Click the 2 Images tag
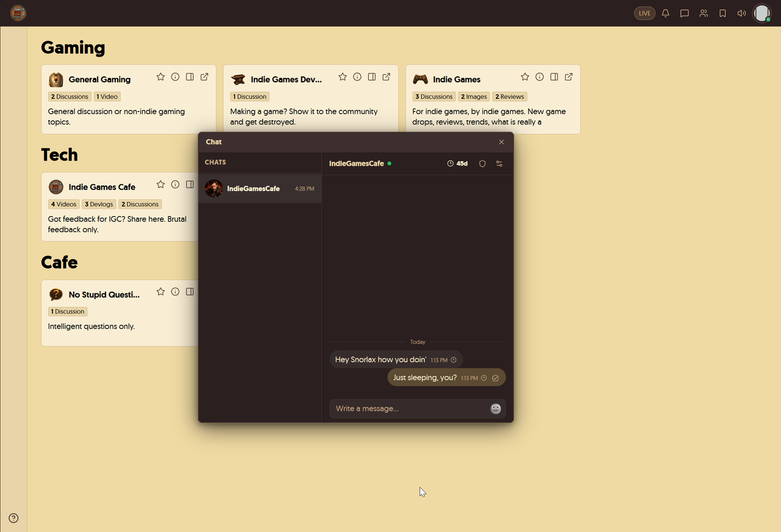781x532 pixels. [x=474, y=96]
